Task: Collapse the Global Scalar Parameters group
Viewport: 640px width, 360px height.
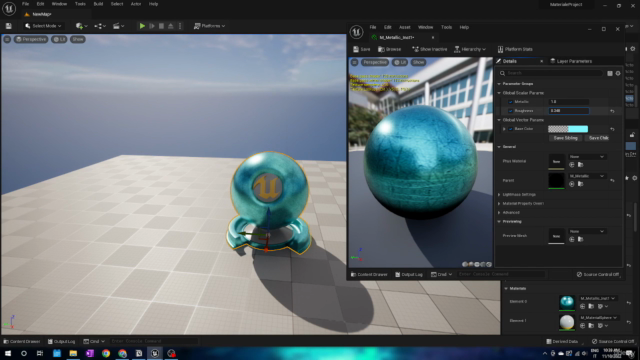Action: coord(499,93)
